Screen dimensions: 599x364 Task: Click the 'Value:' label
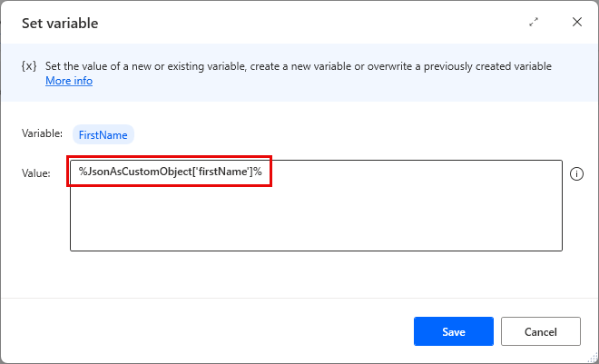tap(36, 173)
